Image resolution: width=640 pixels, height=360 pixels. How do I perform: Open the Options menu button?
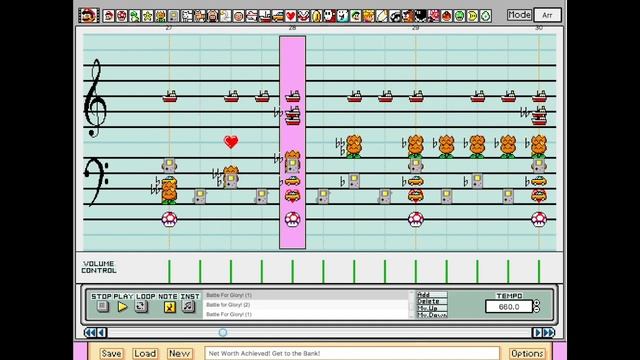coord(527,353)
